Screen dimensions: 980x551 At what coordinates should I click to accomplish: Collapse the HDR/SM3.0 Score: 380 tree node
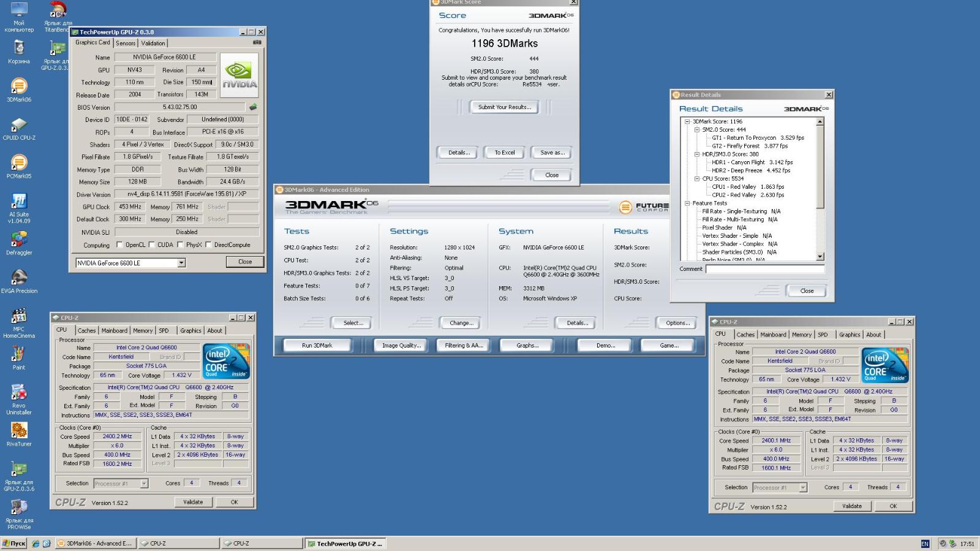(x=696, y=154)
